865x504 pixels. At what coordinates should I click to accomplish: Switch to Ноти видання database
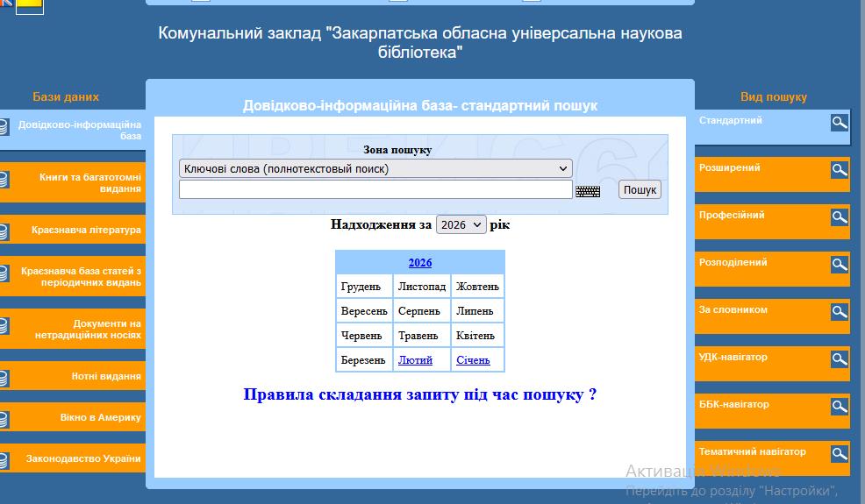(x=105, y=376)
